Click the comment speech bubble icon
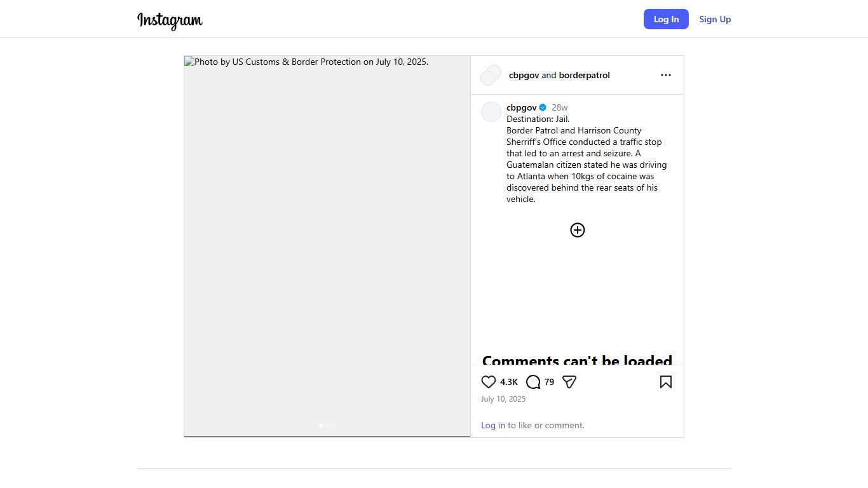868x488 pixels. [x=533, y=382]
